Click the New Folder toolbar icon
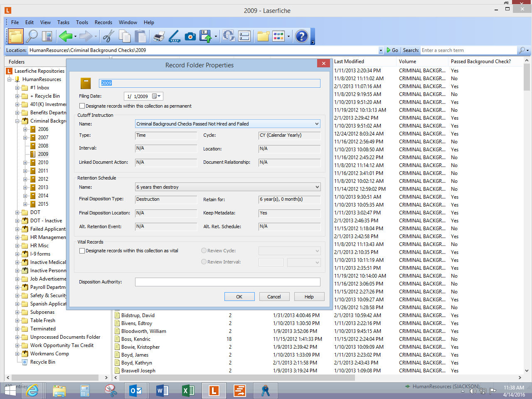 pos(263,37)
